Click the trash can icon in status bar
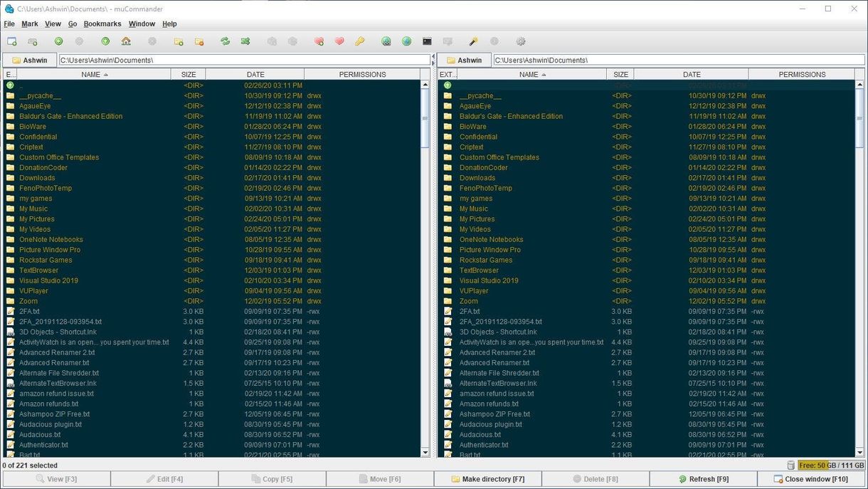The image size is (868, 489). (790, 466)
